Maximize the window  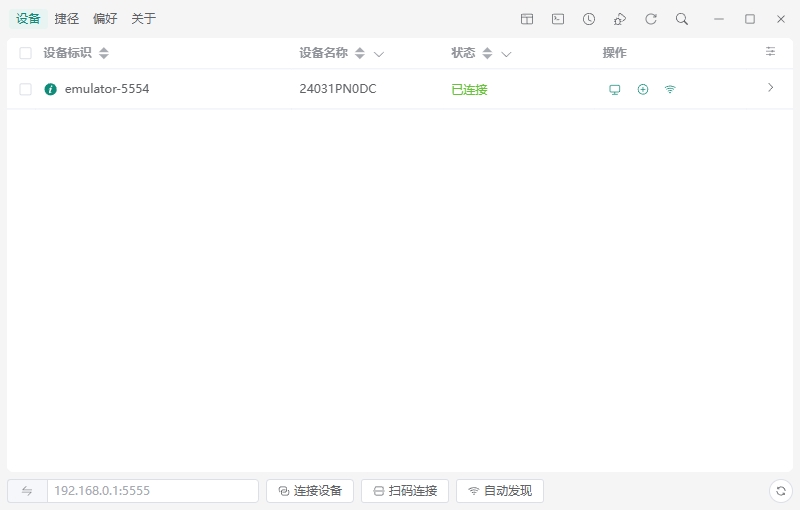click(x=750, y=19)
